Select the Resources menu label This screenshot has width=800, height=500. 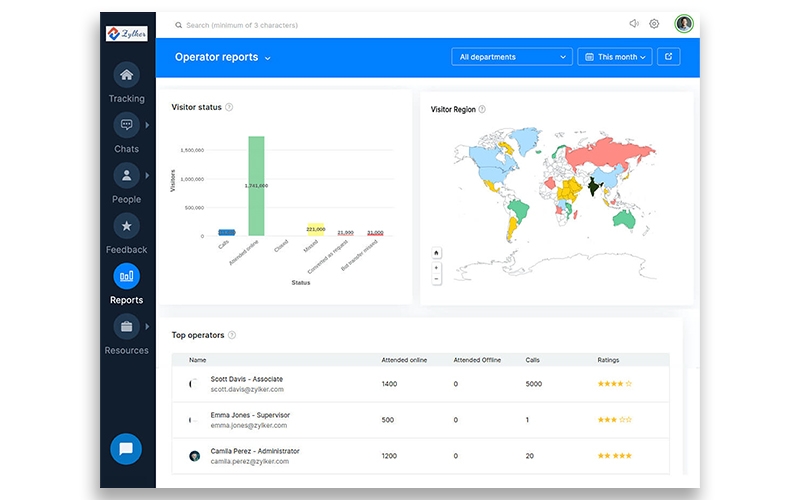tap(127, 351)
